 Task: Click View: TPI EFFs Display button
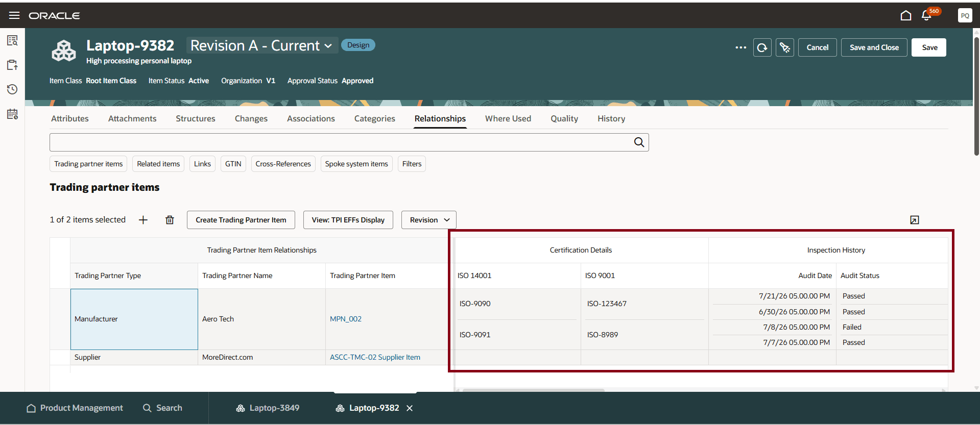tap(348, 220)
